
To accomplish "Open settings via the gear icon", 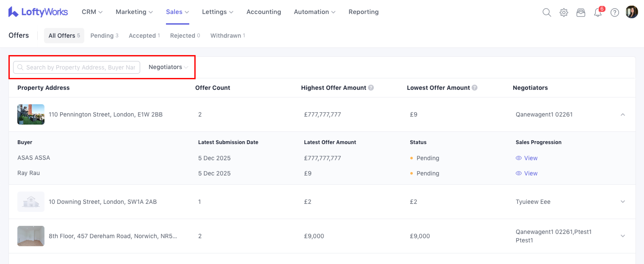I will [x=564, y=12].
